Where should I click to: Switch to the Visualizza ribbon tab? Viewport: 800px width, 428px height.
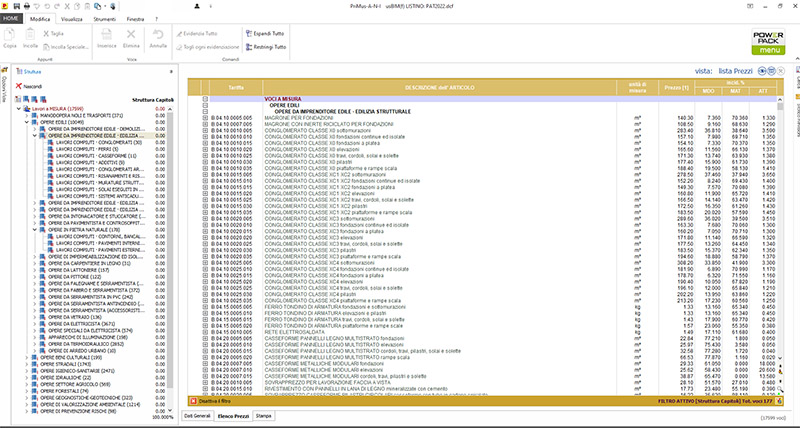tap(71, 19)
